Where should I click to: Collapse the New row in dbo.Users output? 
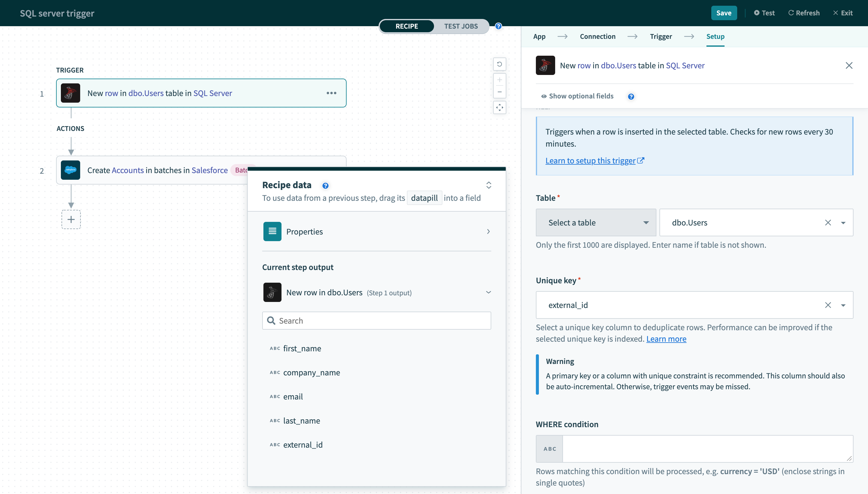coord(488,292)
